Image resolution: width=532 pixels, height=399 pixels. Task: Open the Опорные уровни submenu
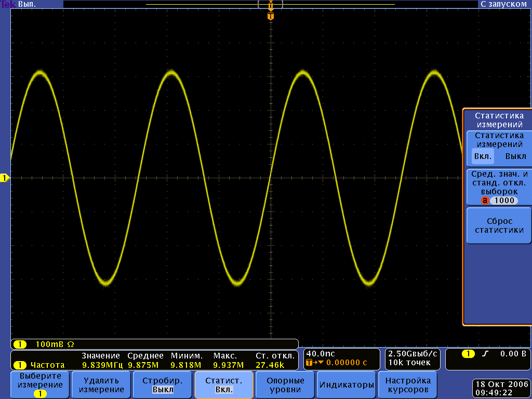[x=285, y=384]
